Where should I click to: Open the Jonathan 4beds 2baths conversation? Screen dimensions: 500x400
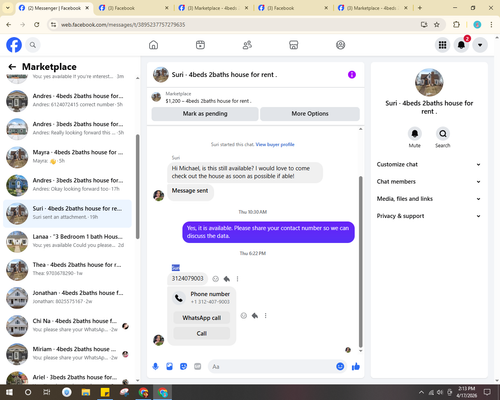pyautogui.click(x=67, y=298)
